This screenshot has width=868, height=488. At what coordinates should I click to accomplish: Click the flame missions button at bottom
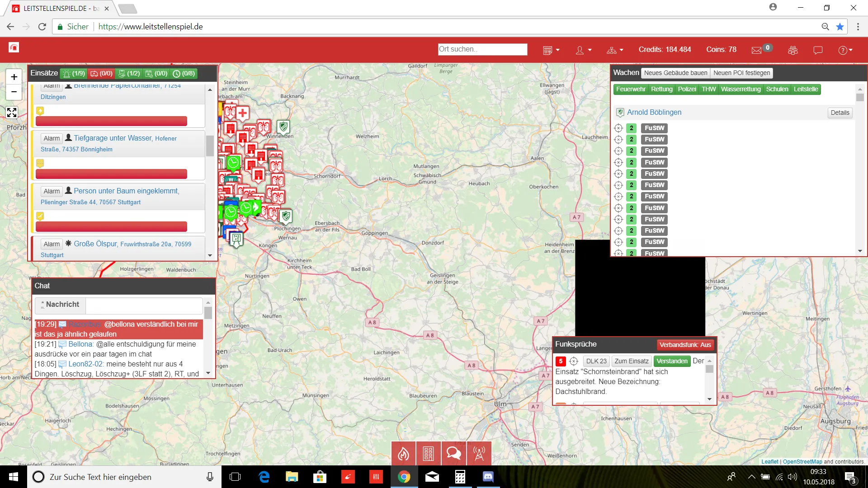(x=403, y=453)
